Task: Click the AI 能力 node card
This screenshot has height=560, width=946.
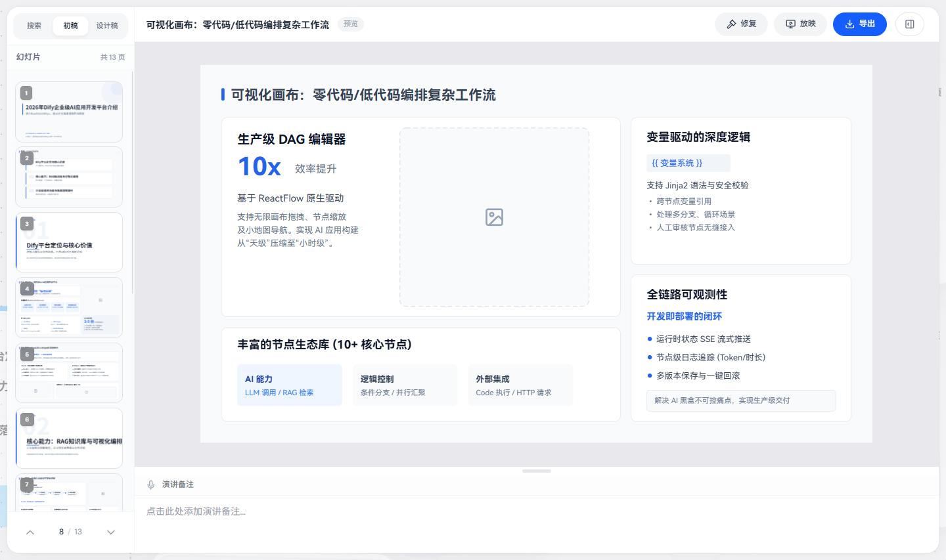Action: pos(290,385)
